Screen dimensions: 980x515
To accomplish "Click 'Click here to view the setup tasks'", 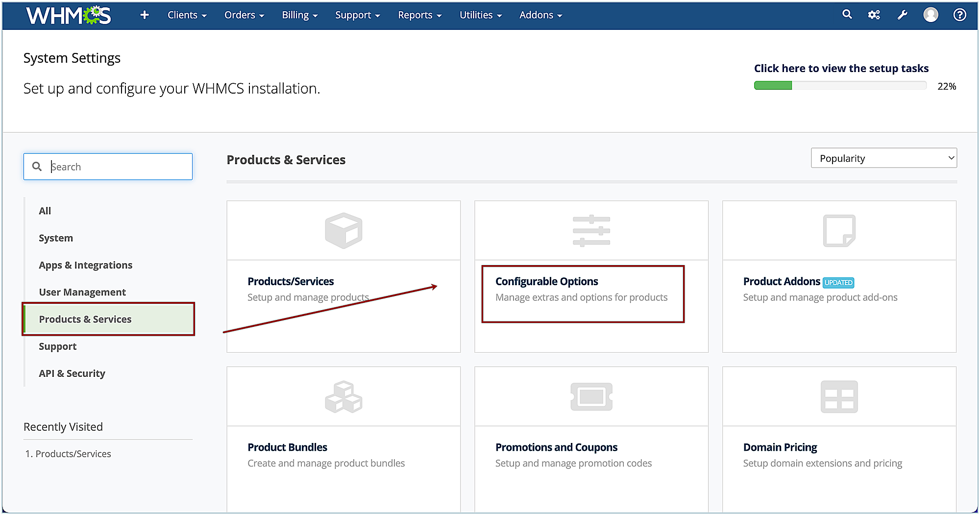I will 841,69.
